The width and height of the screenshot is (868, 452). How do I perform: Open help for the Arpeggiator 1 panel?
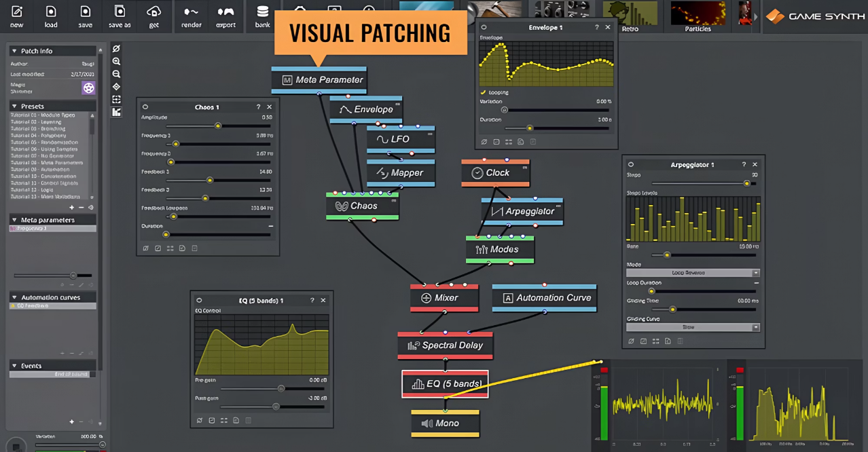coord(744,165)
